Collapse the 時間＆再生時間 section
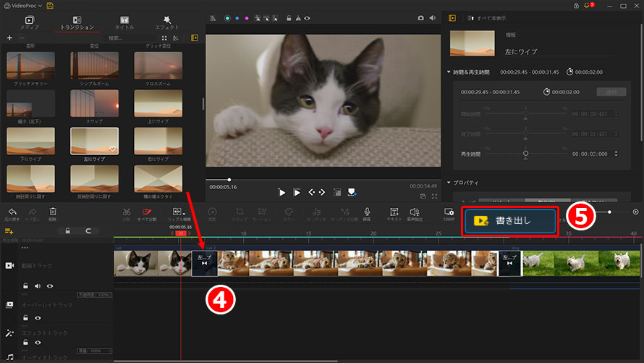This screenshot has height=363, width=644. tap(449, 72)
